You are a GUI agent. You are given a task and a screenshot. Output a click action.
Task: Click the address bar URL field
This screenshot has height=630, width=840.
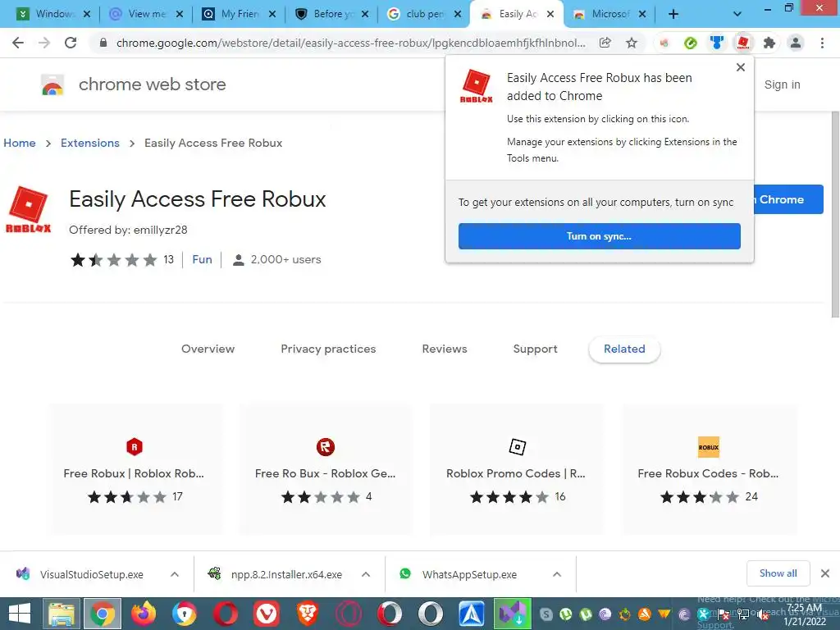coord(351,43)
